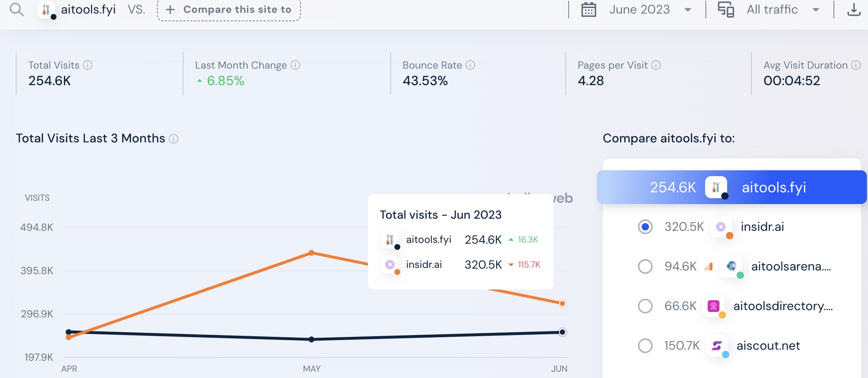Click the Compare this site to button
The height and width of the screenshot is (378, 868).
[229, 10]
